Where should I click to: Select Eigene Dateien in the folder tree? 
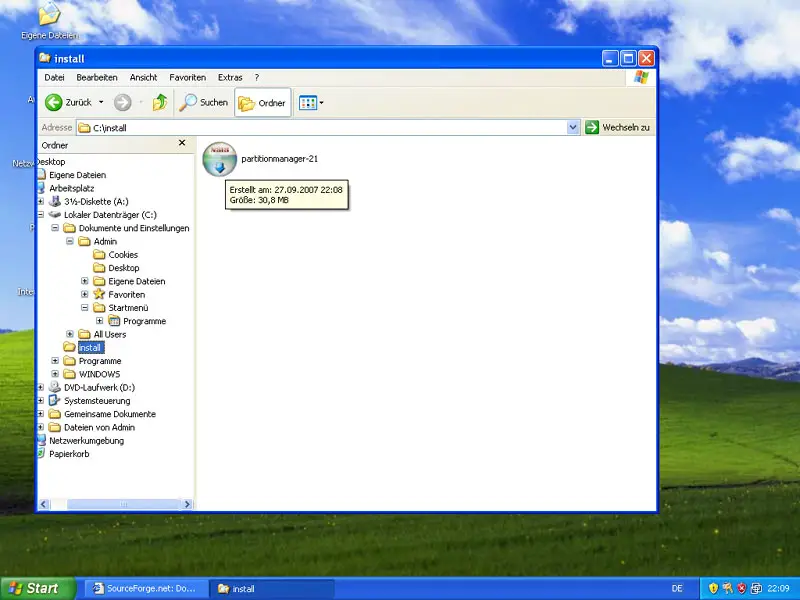(78, 175)
